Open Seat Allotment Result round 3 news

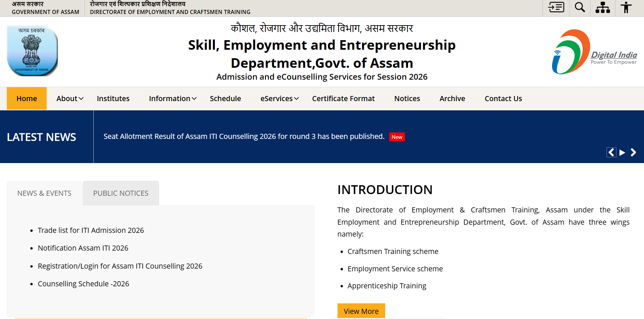tap(244, 136)
